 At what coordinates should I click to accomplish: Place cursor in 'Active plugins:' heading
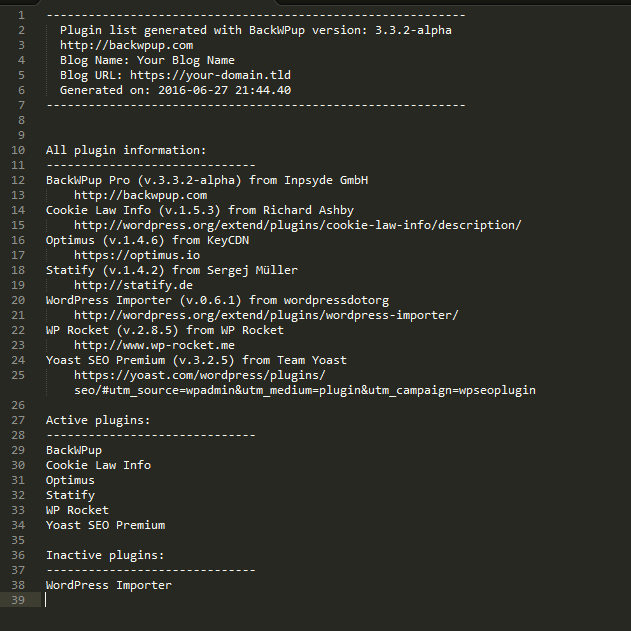98,420
